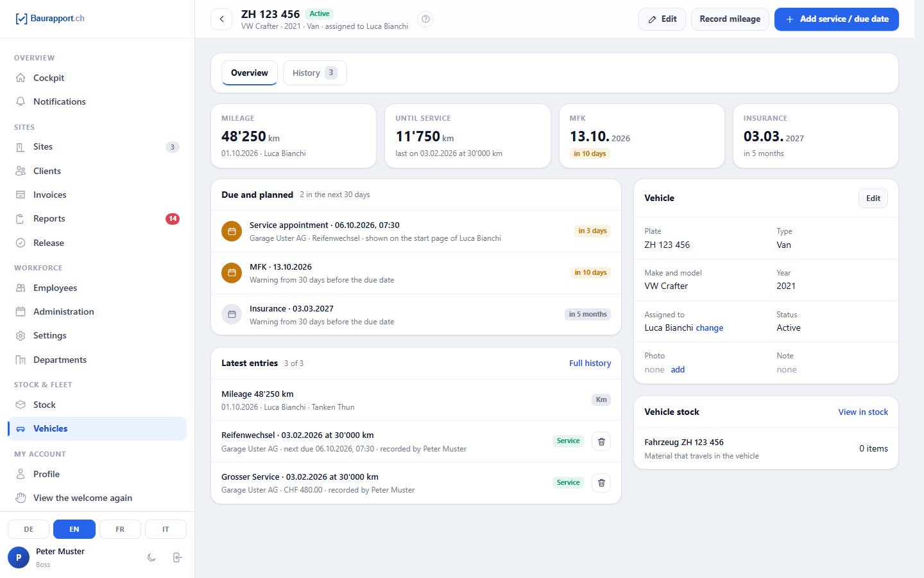The width and height of the screenshot is (924, 578).
Task: Open Settings in the sidebar
Action: (97, 335)
